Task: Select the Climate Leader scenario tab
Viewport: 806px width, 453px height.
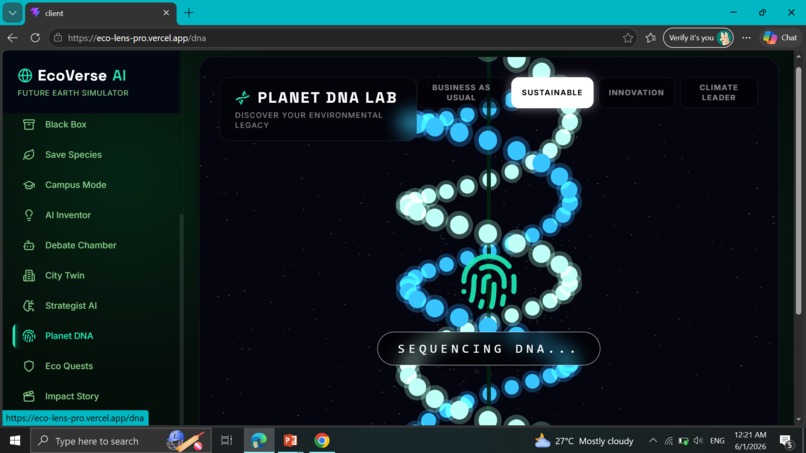Action: [x=719, y=93]
